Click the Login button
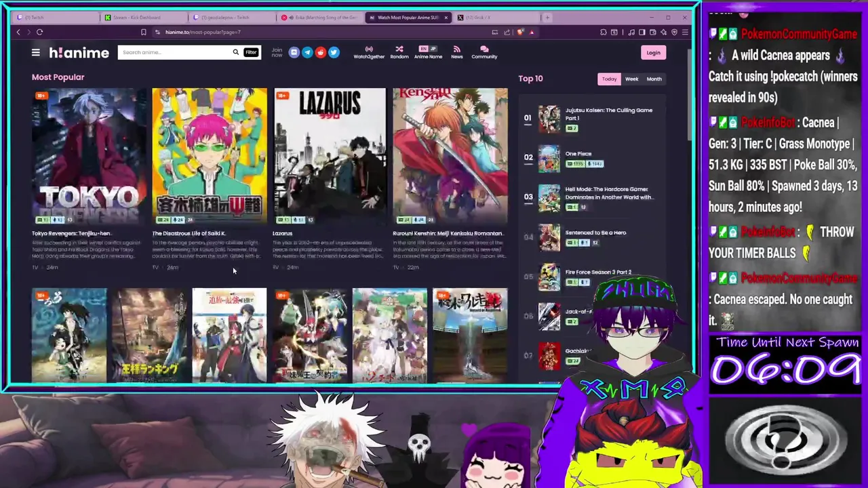The image size is (868, 488). [653, 52]
